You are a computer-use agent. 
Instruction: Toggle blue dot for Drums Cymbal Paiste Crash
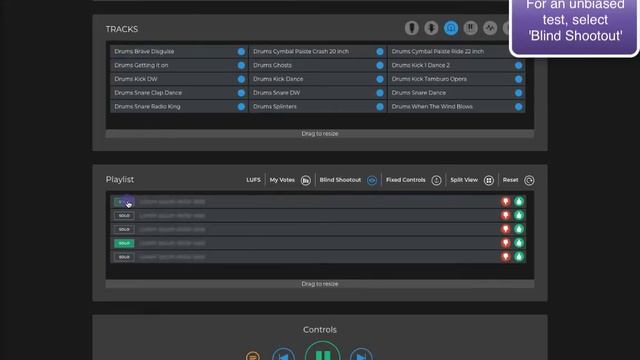pyautogui.click(x=380, y=51)
